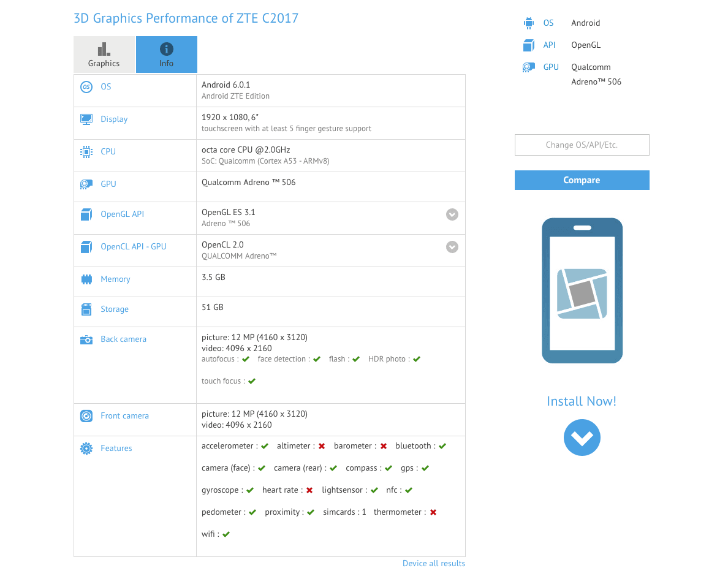Screen dimensions: 728x576
Task: Click the nfc green checkmark
Action: click(x=409, y=490)
